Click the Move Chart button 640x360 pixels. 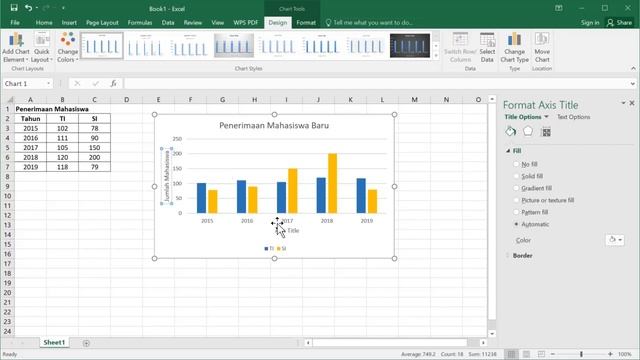542,48
